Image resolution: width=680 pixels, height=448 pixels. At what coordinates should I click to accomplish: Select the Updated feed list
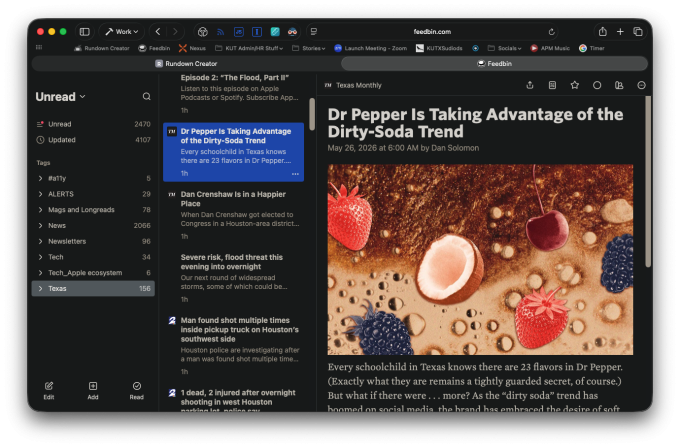tap(93, 140)
